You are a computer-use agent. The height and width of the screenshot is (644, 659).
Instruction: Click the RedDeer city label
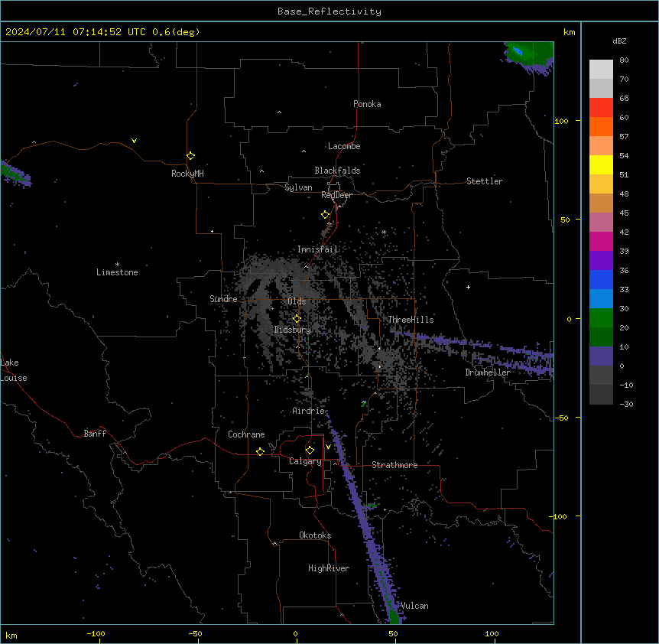[336, 195]
